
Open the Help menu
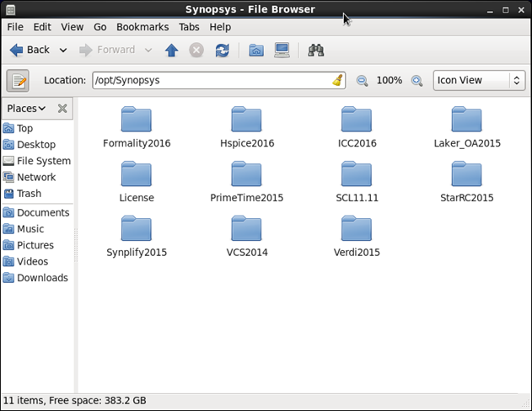point(220,27)
